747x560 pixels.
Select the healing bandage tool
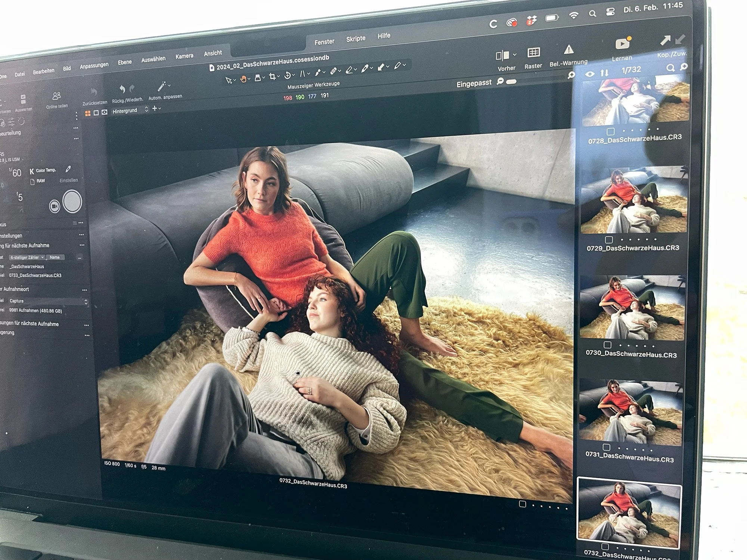point(334,71)
